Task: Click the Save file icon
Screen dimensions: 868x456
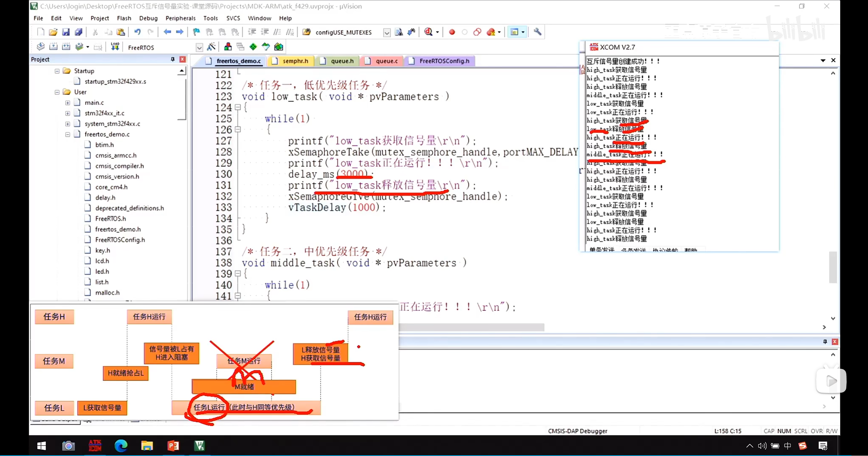Action: pos(66,32)
